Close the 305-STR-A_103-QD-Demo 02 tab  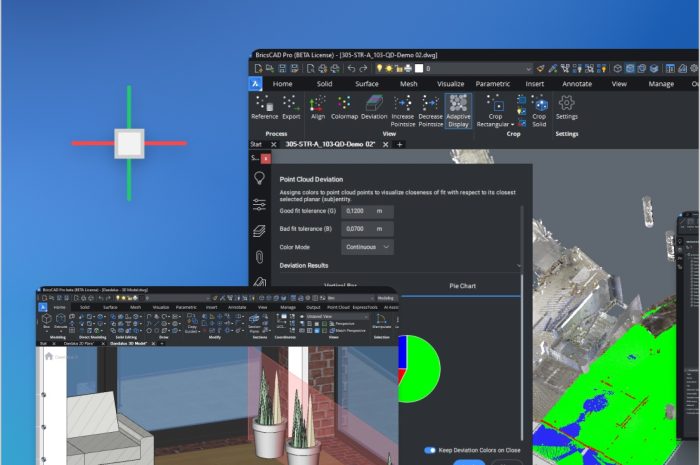[x=385, y=145]
